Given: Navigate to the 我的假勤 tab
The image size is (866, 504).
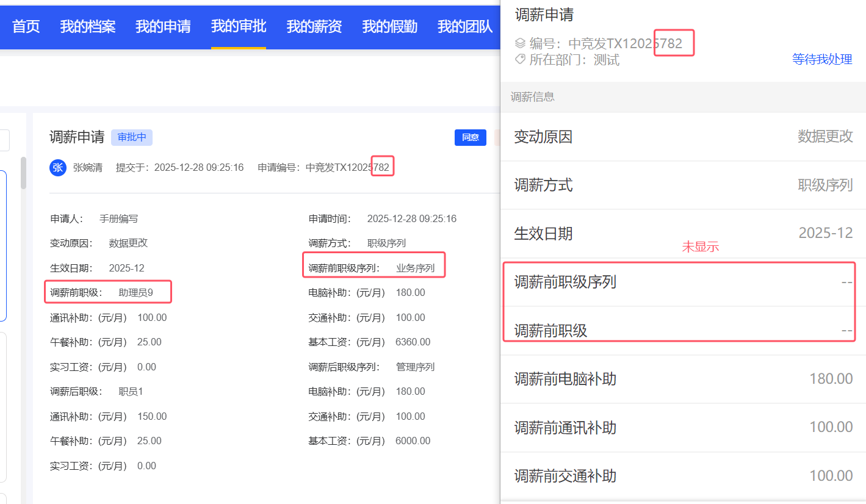Looking at the screenshot, I should tap(389, 26).
